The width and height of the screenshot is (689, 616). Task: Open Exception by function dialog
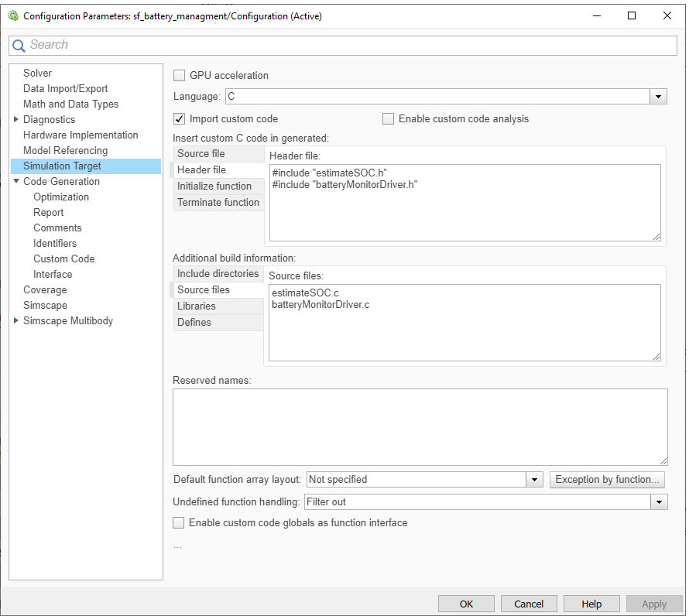(x=607, y=479)
